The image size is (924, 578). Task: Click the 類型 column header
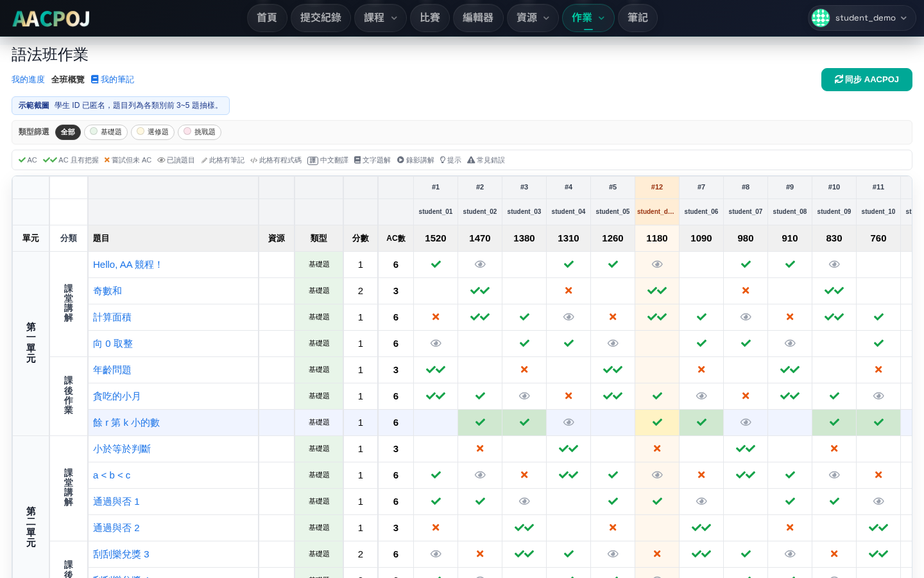[319, 238]
